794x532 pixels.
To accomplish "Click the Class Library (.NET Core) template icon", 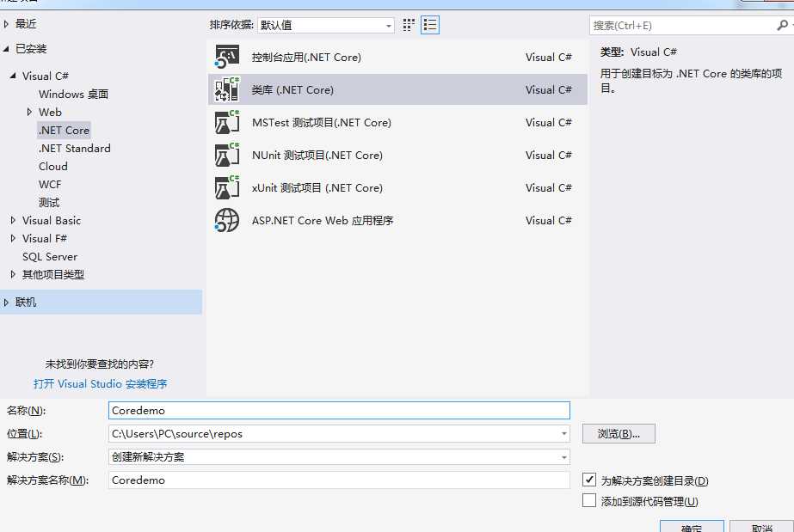I will tap(227, 89).
